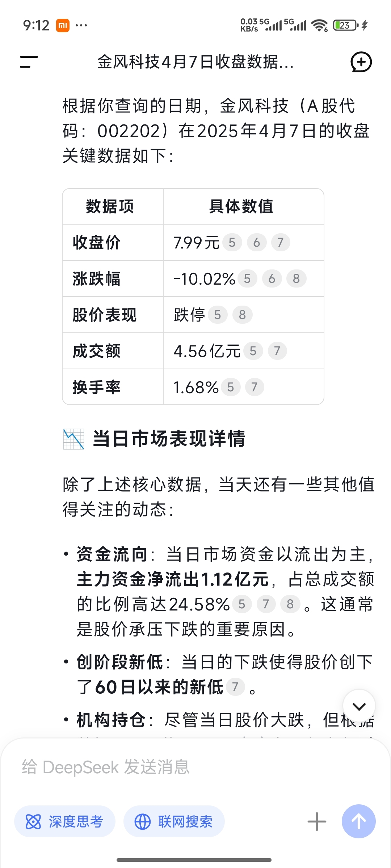Toggle 深度思考 deep thinking mode
391x868 pixels.
coord(65,821)
